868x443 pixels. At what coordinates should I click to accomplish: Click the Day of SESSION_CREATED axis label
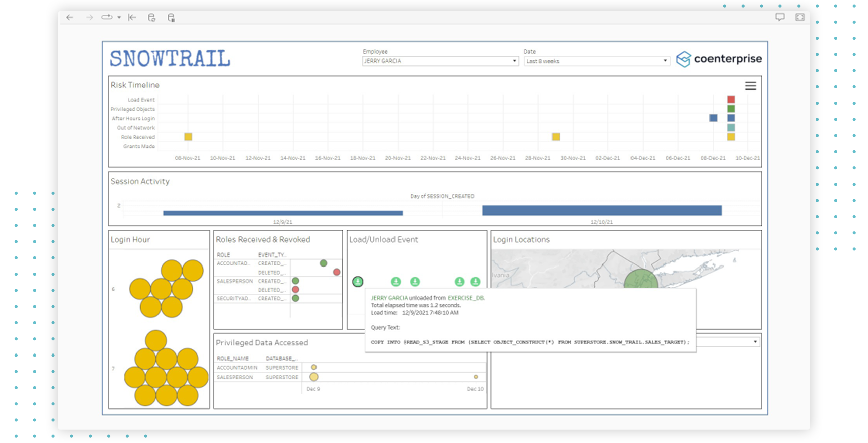coord(442,196)
